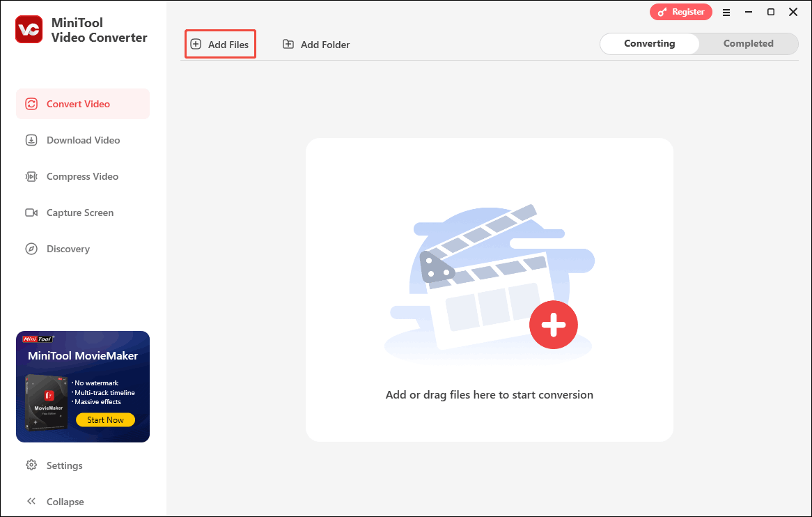The image size is (812, 517).
Task: Close the MiniTool Video Converter window
Action: 793,12
